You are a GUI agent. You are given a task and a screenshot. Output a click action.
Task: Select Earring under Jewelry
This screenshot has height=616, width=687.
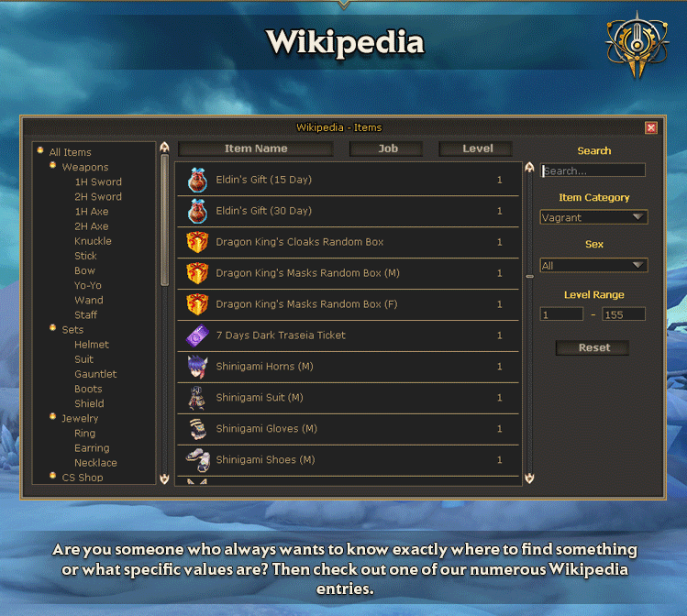[x=92, y=448]
